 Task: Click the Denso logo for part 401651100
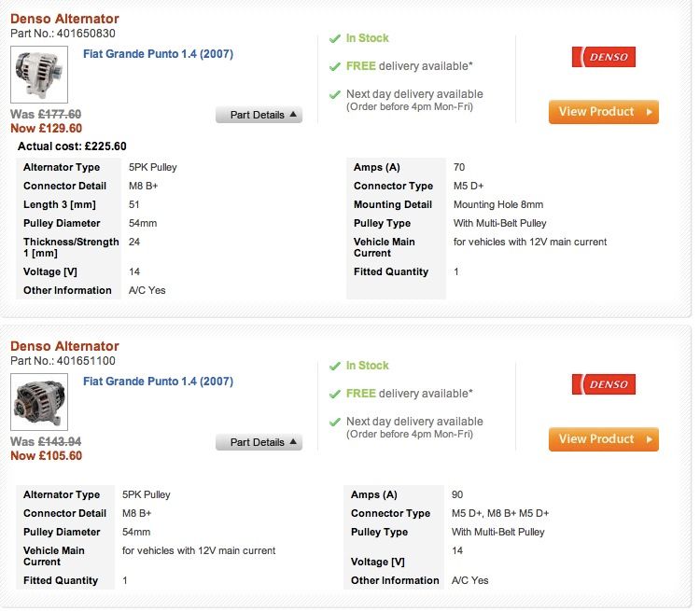(x=603, y=384)
